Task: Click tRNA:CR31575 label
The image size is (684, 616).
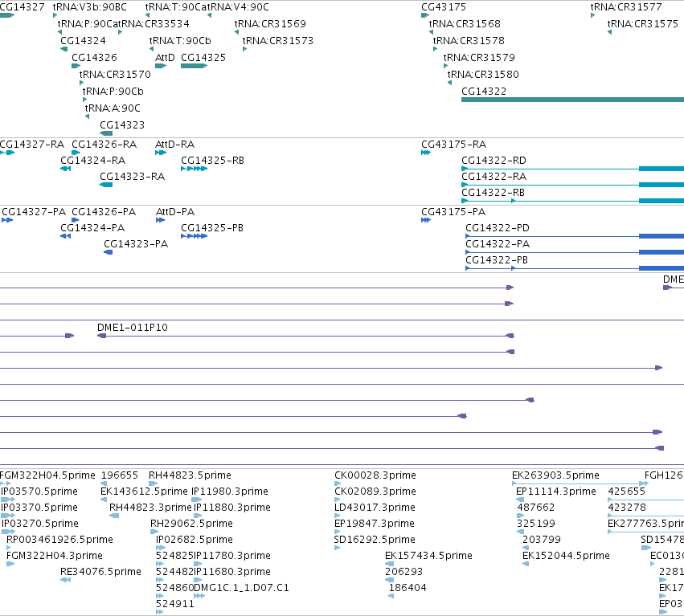Action: click(x=642, y=24)
